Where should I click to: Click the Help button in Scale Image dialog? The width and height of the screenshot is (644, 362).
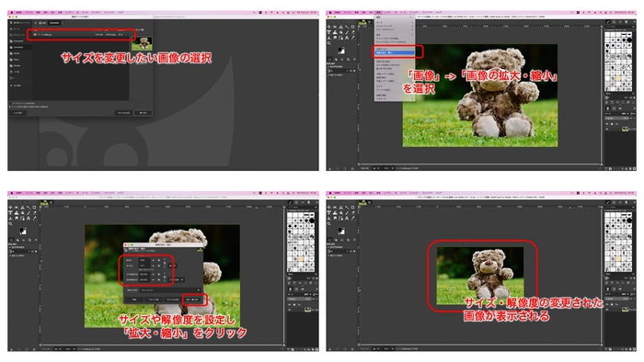(134, 300)
